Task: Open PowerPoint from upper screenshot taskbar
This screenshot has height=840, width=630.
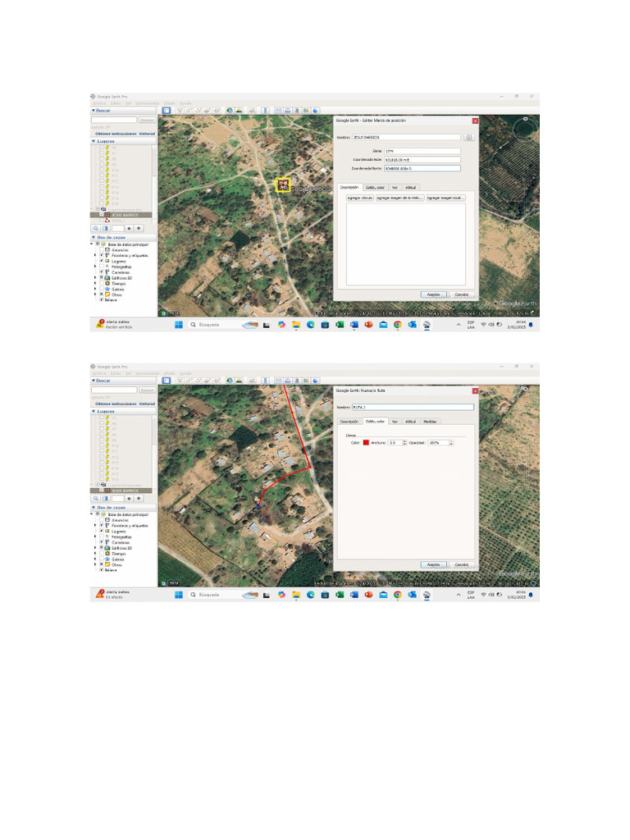Action: 368,325
